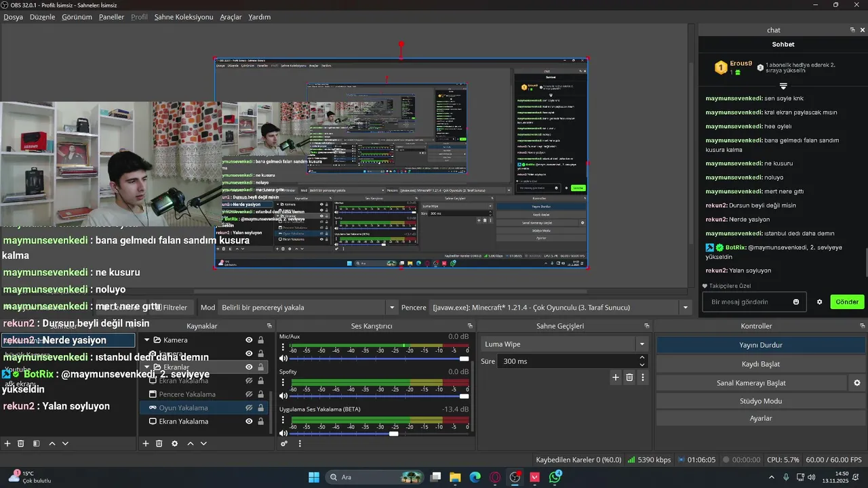The image size is (868, 488).
Task: Delete selected scene with the Sahneler trash icon
Action: 21,443
